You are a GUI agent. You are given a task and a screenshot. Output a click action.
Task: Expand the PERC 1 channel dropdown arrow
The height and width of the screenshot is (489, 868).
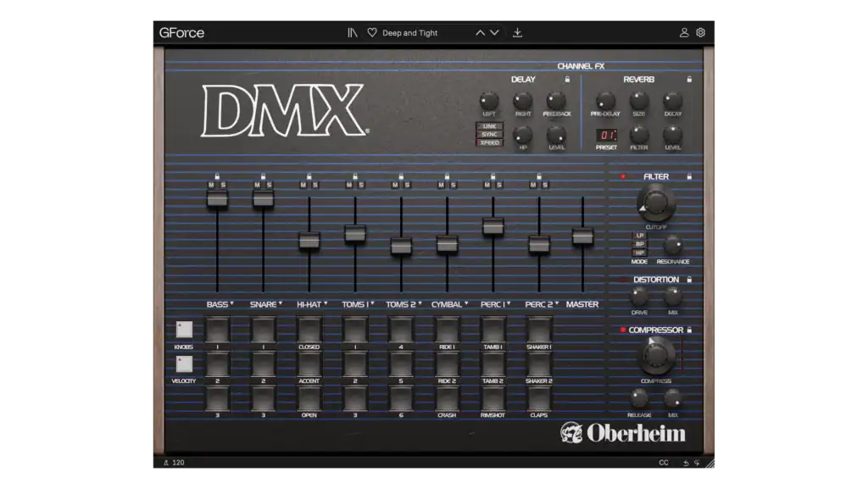(x=509, y=303)
